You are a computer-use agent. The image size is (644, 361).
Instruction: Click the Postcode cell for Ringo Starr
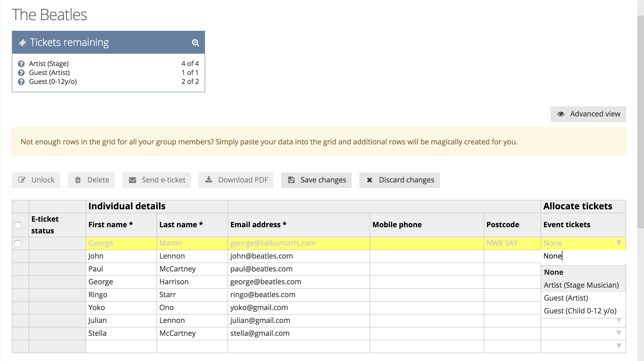click(512, 295)
